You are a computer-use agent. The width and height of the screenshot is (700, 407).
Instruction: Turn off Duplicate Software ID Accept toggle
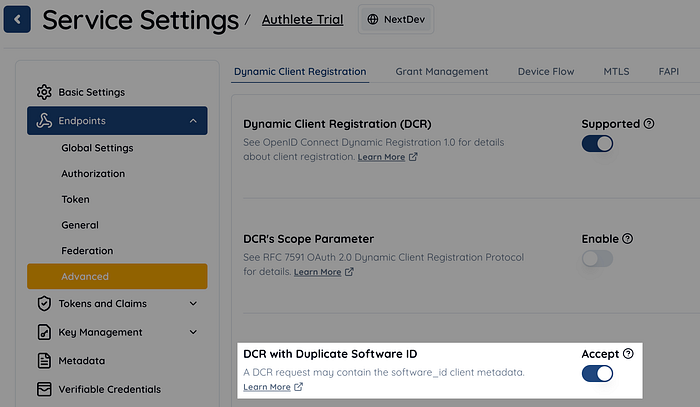coord(597,374)
